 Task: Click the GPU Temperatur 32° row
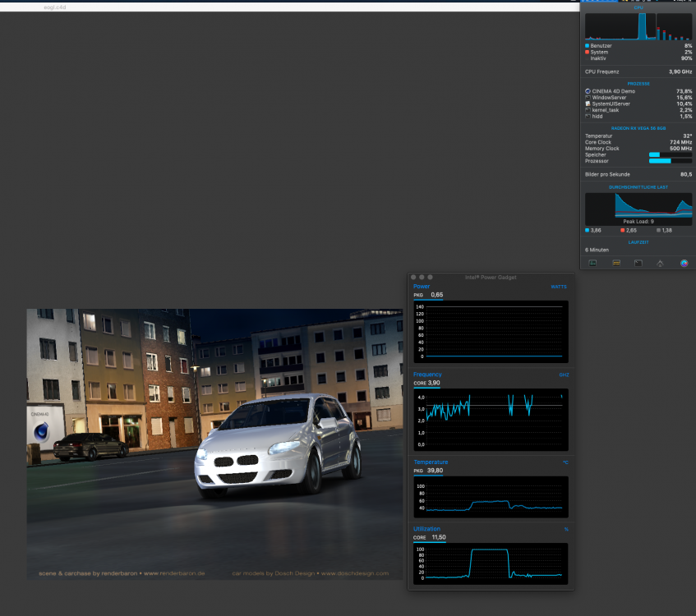[638, 136]
